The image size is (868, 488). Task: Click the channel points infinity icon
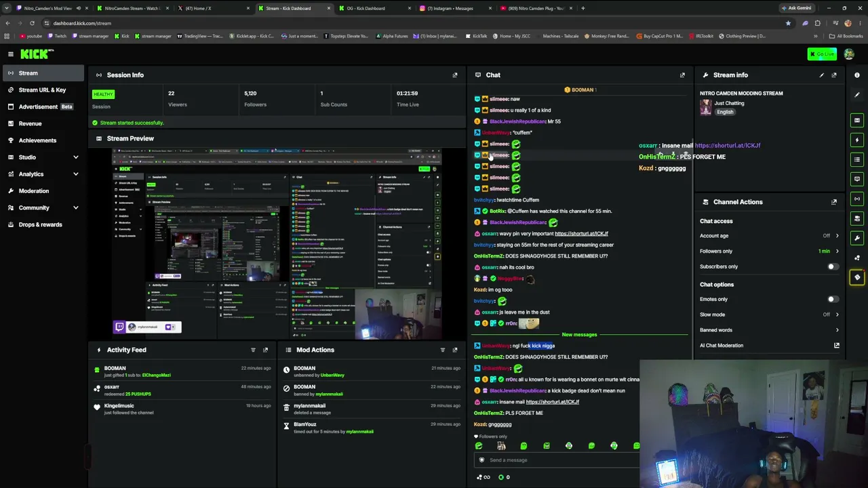pos(483,477)
